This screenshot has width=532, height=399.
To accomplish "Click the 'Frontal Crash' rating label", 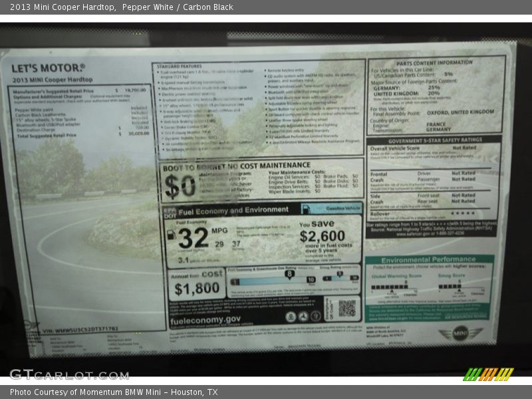I will (x=378, y=177).
